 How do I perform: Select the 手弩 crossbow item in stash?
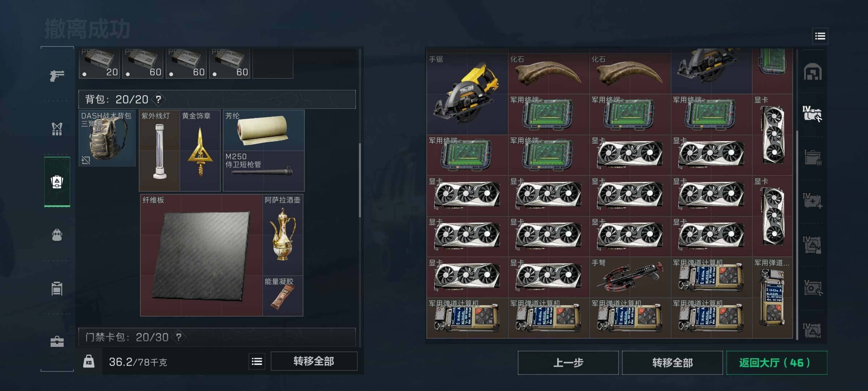pyautogui.click(x=630, y=277)
